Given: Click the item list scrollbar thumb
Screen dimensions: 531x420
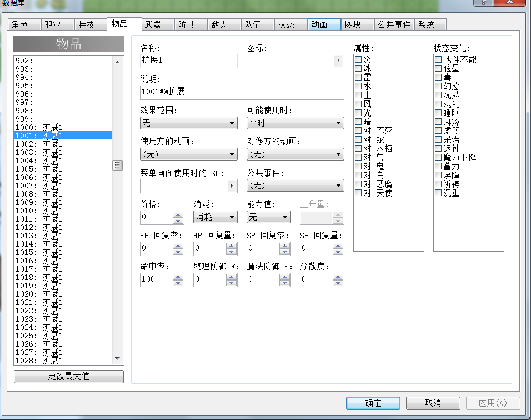Looking at the screenshot, I should pos(117,166).
